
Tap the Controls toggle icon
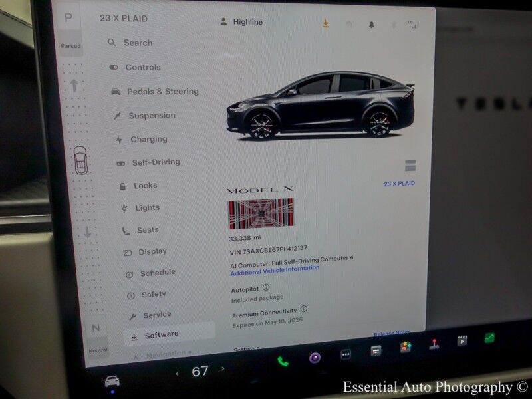(x=113, y=67)
